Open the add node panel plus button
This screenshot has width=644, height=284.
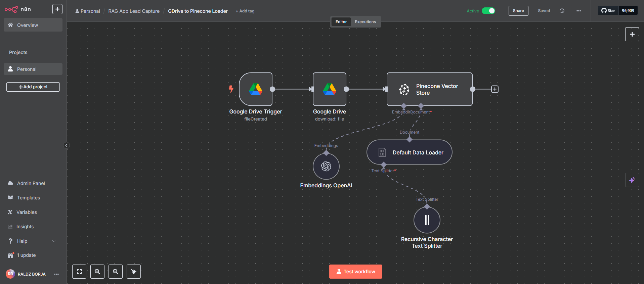click(632, 34)
